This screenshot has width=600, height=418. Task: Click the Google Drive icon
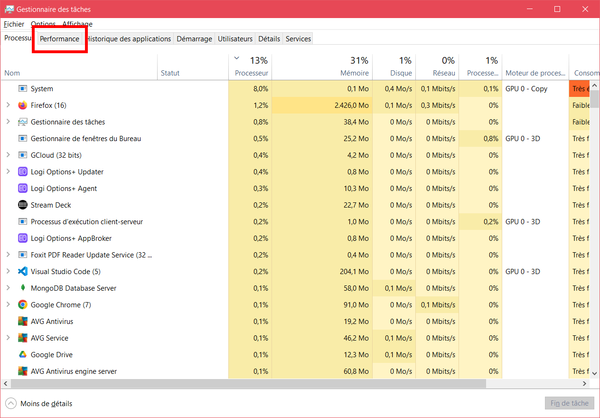23,354
